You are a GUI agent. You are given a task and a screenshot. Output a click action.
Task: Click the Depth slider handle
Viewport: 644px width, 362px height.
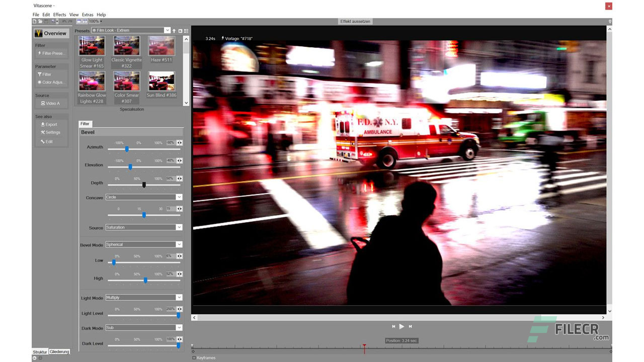point(144,185)
